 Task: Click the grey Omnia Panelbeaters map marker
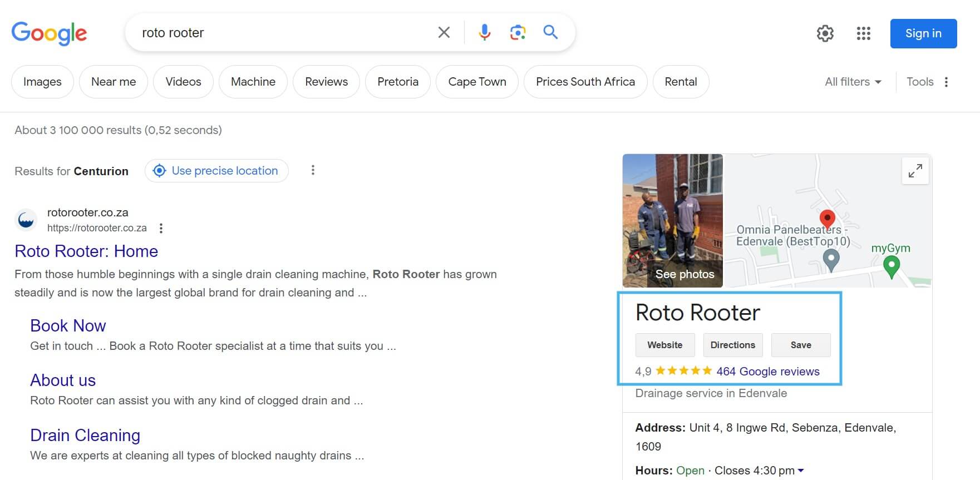tap(831, 260)
